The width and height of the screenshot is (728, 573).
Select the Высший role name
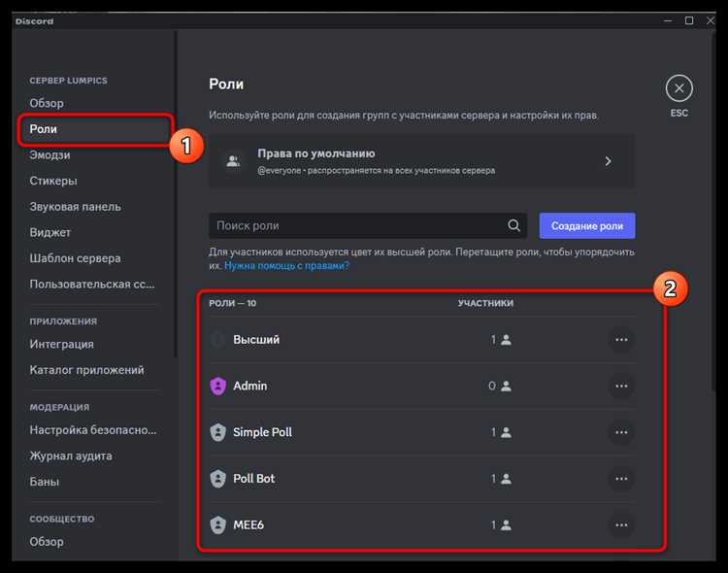[256, 340]
